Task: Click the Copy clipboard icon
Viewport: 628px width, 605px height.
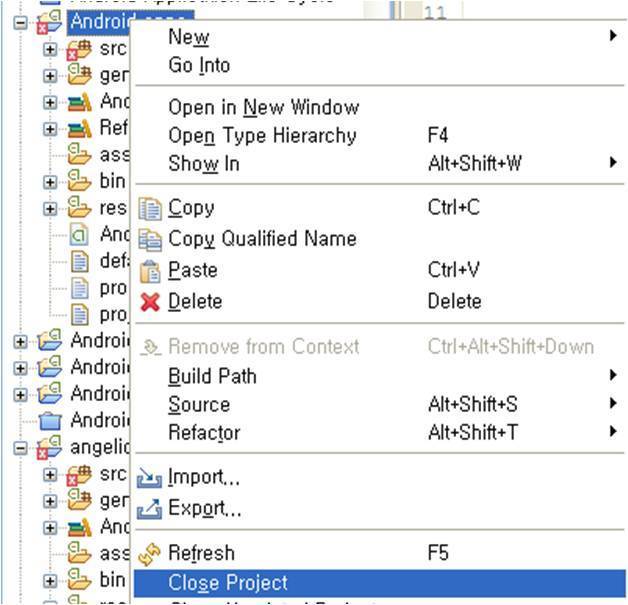Action: pyautogui.click(x=150, y=209)
